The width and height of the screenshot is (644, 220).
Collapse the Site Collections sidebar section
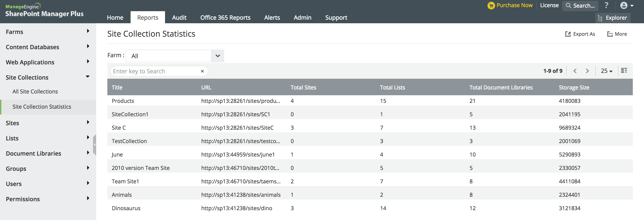coord(47,77)
